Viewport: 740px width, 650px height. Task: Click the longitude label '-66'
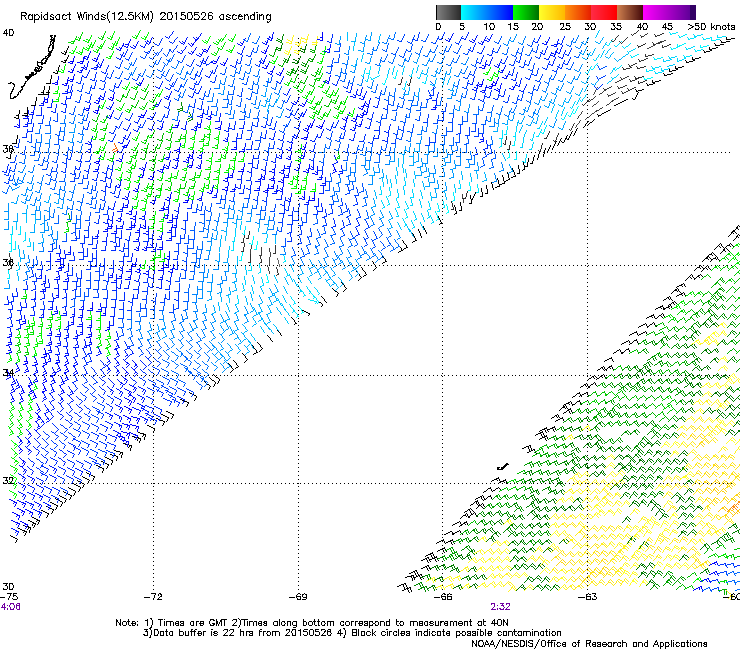[x=443, y=597]
